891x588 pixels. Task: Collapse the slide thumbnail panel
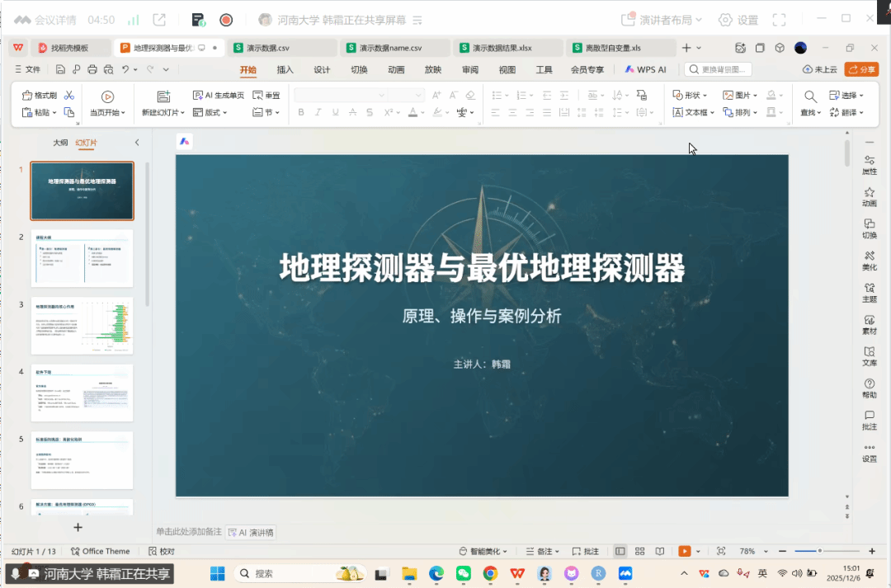[137, 143]
